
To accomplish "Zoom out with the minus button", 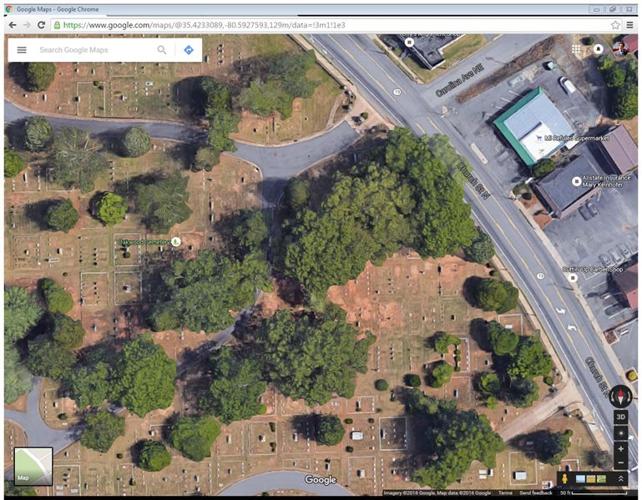I will click(x=621, y=463).
